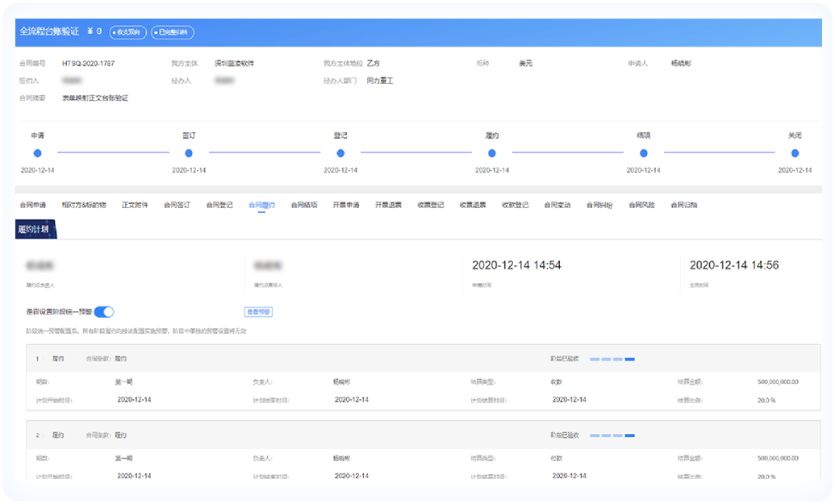The width and height of the screenshot is (835, 504).
Task: Click the 查看预警 button
Action: 257,312
